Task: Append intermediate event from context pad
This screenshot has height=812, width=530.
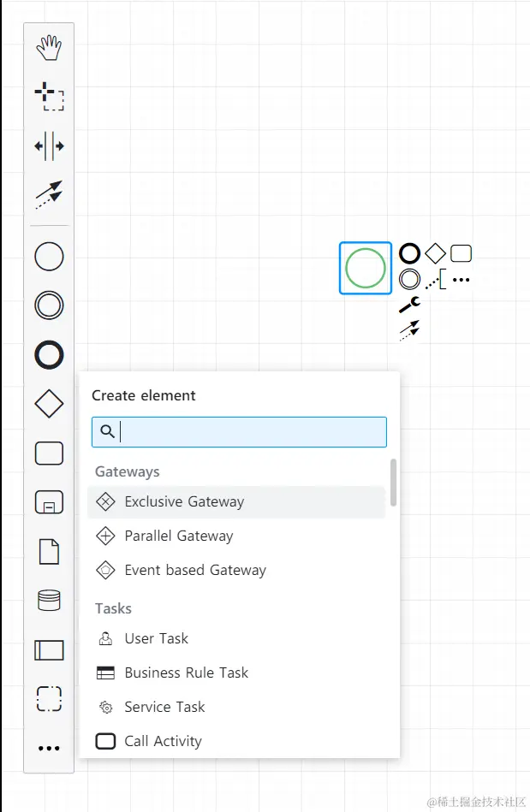Action: click(x=409, y=279)
